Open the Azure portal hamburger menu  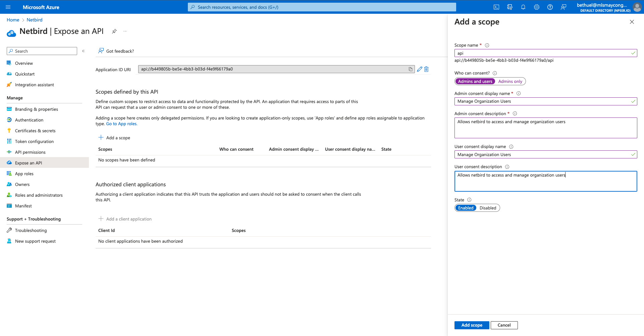[x=8, y=7]
